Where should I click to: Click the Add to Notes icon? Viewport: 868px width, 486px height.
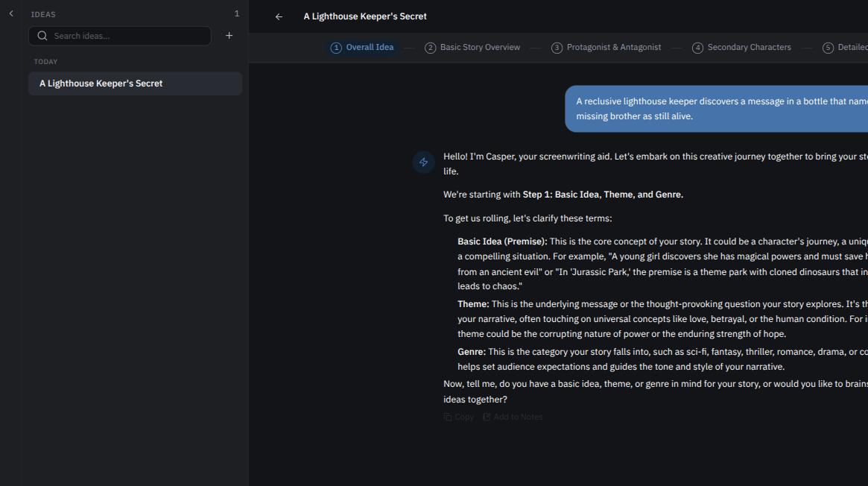(x=487, y=417)
